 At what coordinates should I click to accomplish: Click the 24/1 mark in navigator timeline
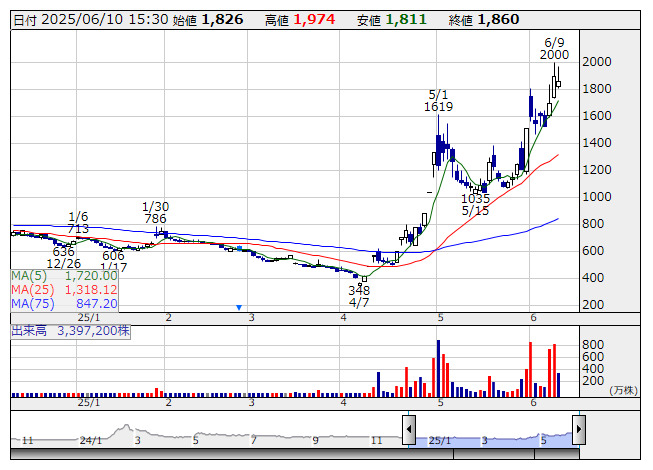pyautogui.click(x=91, y=440)
